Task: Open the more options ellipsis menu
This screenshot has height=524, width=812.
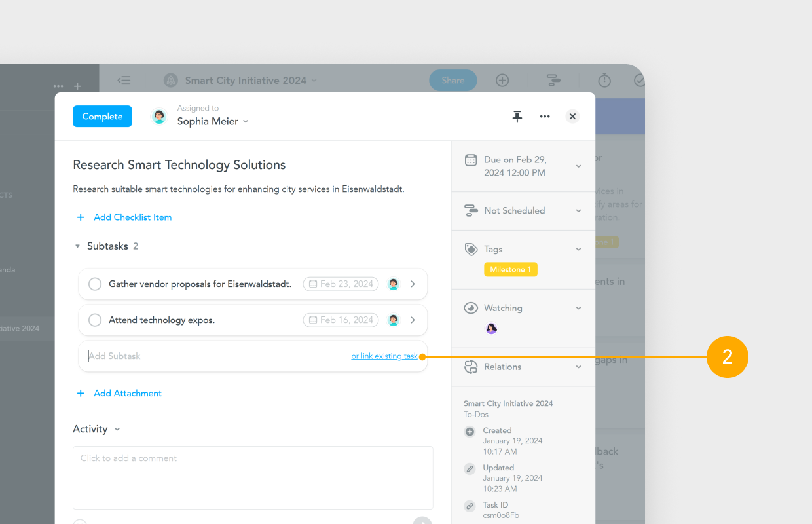Action: [545, 116]
